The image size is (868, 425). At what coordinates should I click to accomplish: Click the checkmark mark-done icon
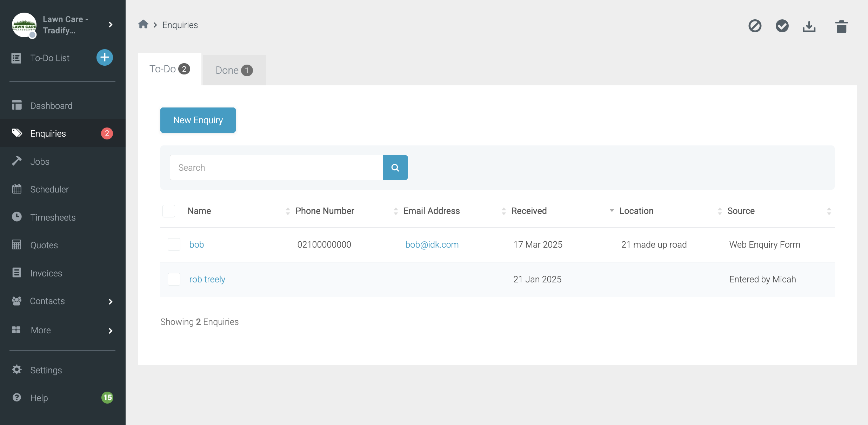tap(782, 26)
